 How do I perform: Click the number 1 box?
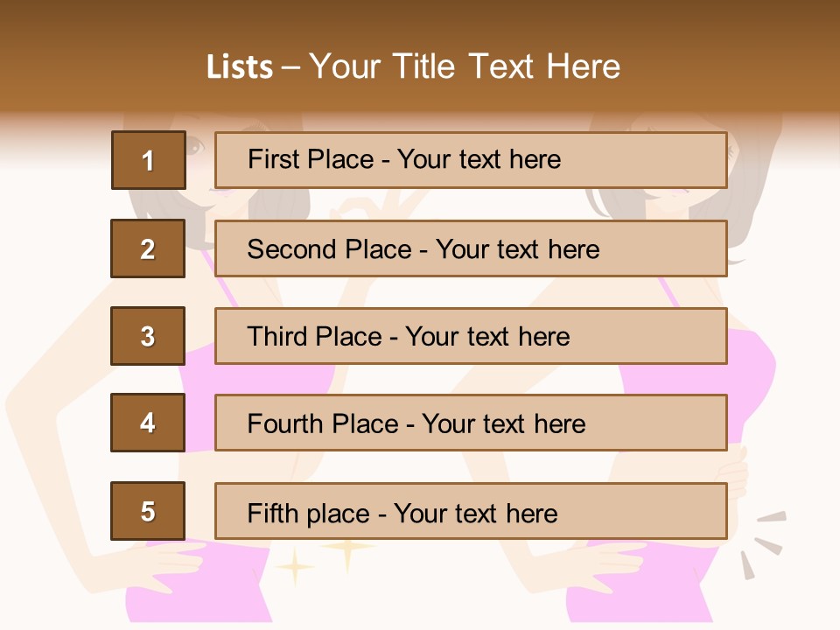149,160
